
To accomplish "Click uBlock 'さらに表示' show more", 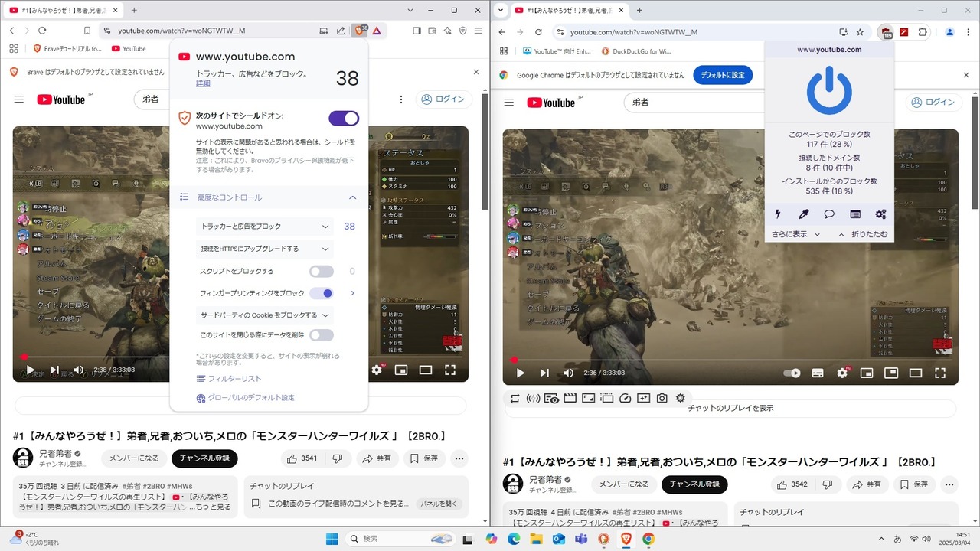I will (x=795, y=234).
